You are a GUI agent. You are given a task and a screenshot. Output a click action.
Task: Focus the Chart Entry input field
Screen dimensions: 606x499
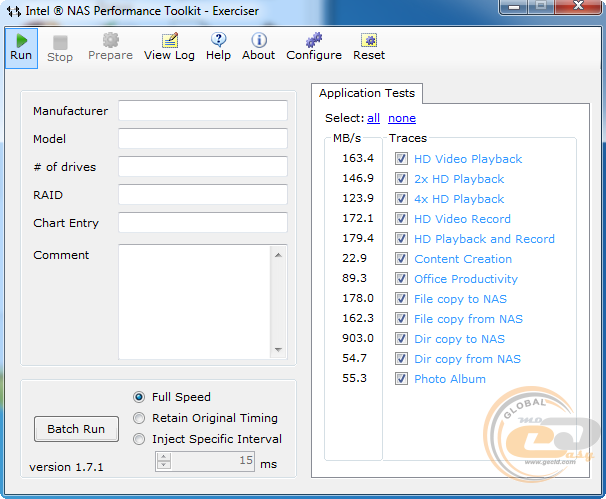click(x=202, y=223)
